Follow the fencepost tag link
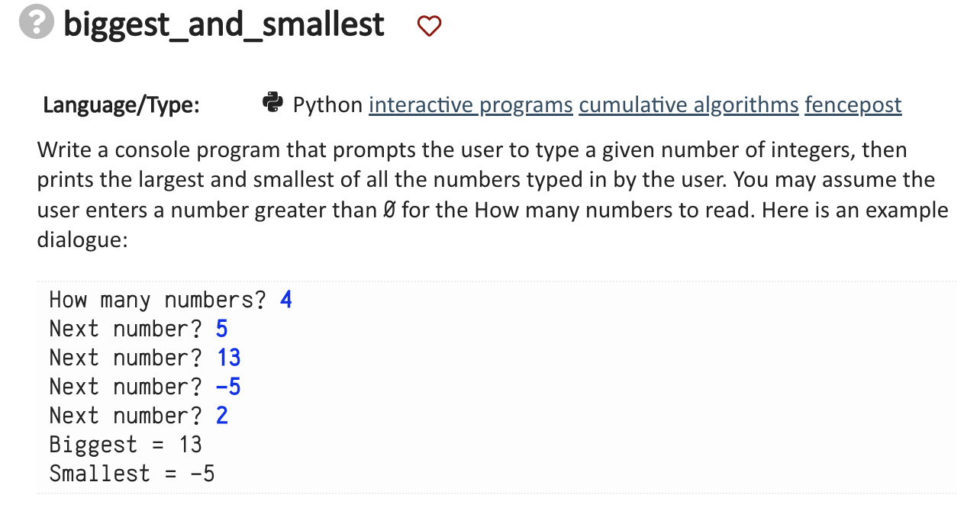 853,104
